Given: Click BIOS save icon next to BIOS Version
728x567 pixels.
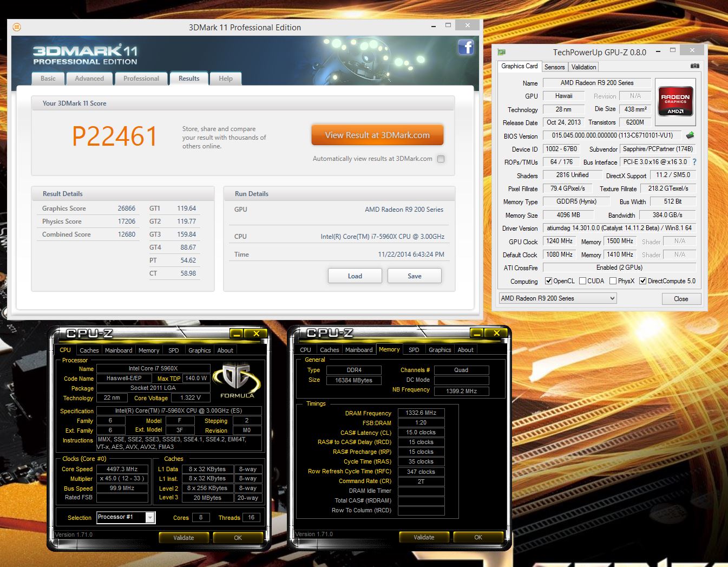Looking at the screenshot, I should (x=690, y=135).
